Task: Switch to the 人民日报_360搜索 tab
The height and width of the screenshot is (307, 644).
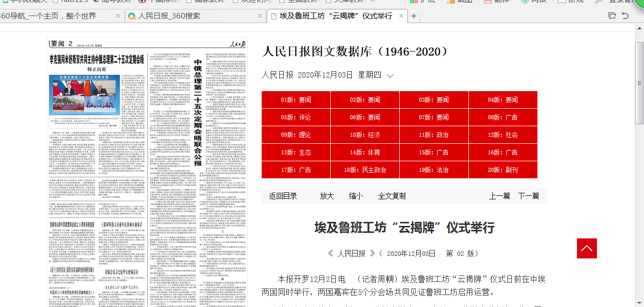Action: click(x=193, y=16)
